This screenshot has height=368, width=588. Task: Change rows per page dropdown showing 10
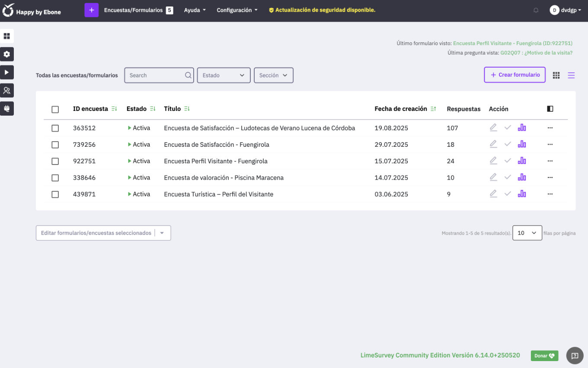tap(527, 233)
